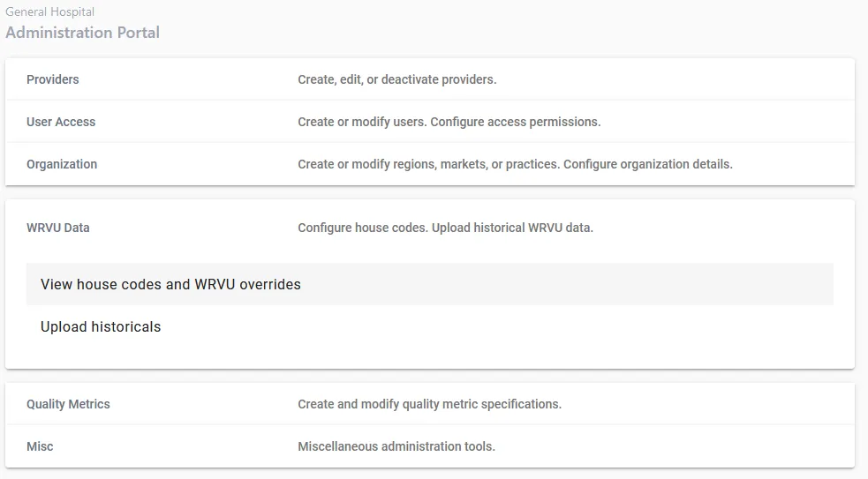This screenshot has width=868, height=479.
Task: Click the Administration Portal heading
Action: pos(82,33)
